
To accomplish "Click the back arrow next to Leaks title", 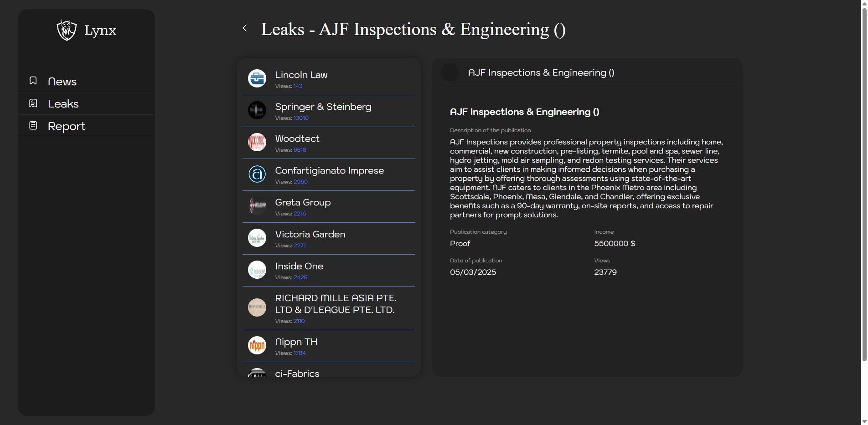I will pos(245,28).
